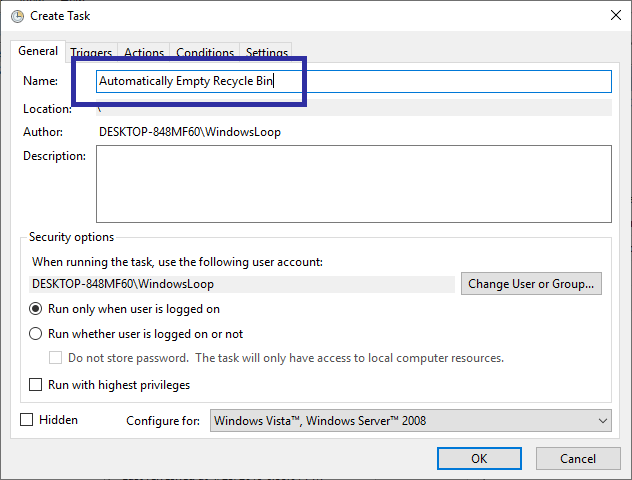632x480 pixels.
Task: Go to the Actions tab
Action: coord(144,53)
